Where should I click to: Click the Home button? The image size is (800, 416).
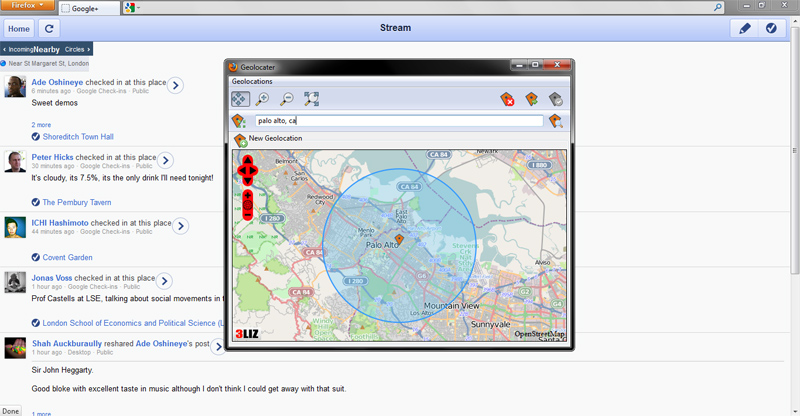tap(19, 29)
